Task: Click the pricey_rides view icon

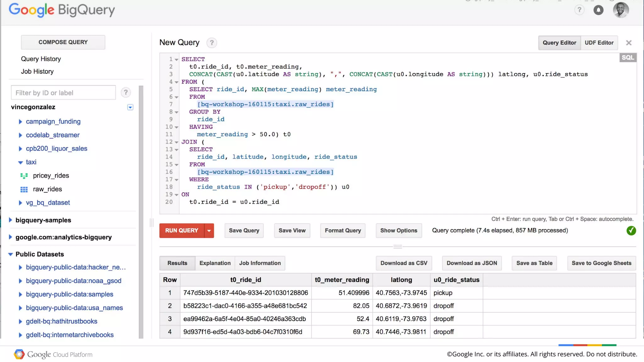Action: pyautogui.click(x=24, y=176)
